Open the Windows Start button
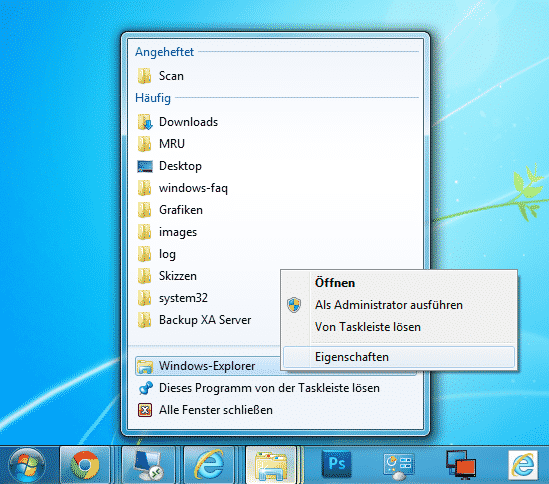Screen dimensions: 549x484 pos(27,466)
